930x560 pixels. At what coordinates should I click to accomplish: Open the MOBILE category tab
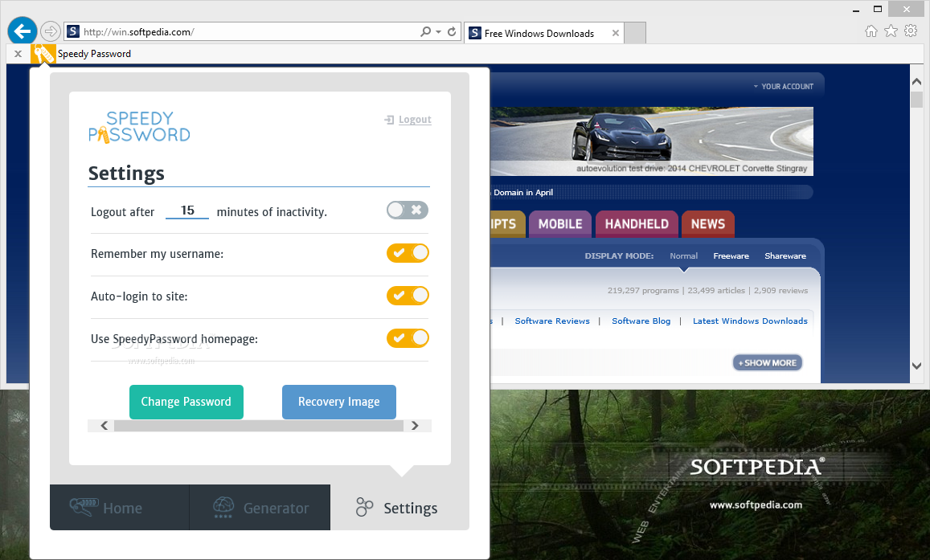pyautogui.click(x=560, y=224)
